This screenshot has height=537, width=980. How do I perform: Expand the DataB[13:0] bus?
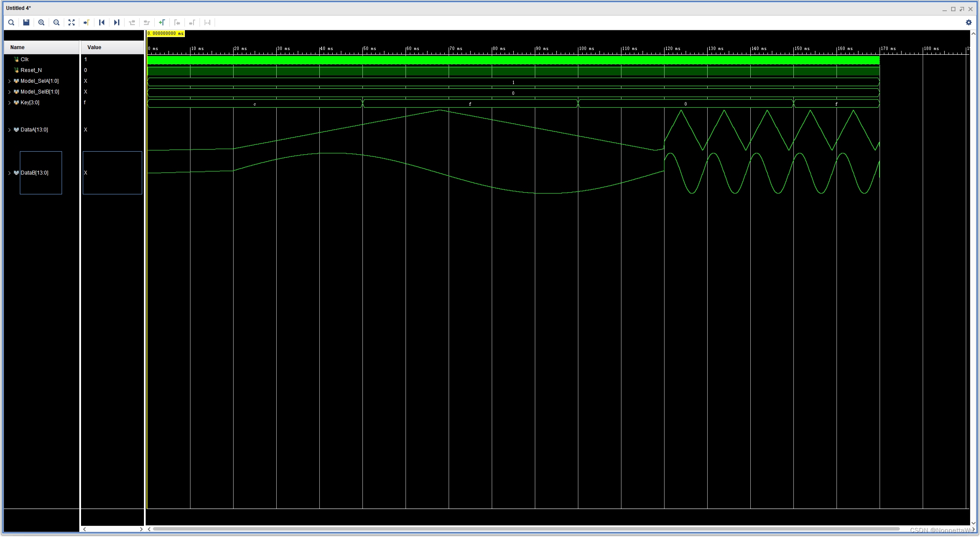9,173
